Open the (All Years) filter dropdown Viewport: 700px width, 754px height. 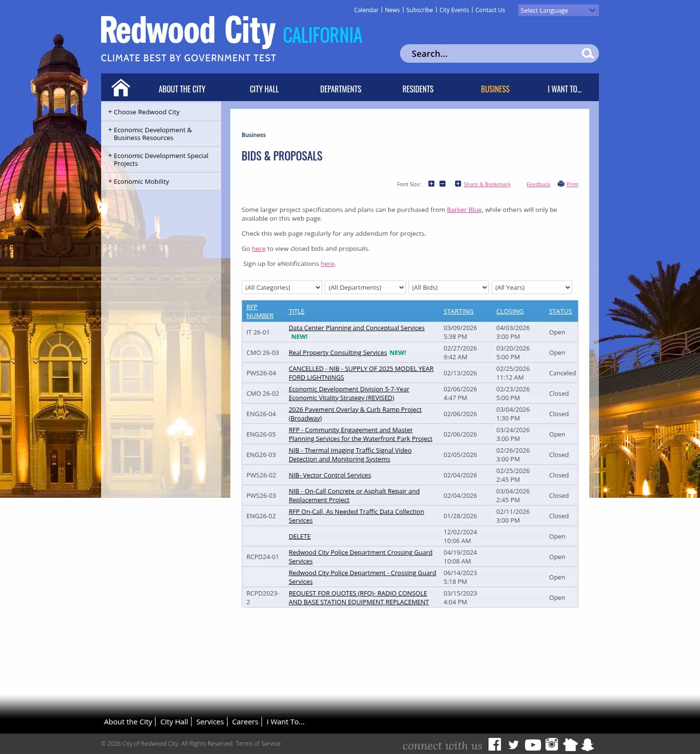coord(531,287)
